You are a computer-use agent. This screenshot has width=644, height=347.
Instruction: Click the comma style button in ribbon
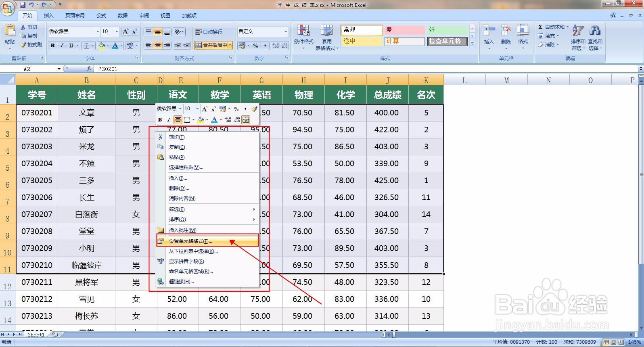point(265,46)
